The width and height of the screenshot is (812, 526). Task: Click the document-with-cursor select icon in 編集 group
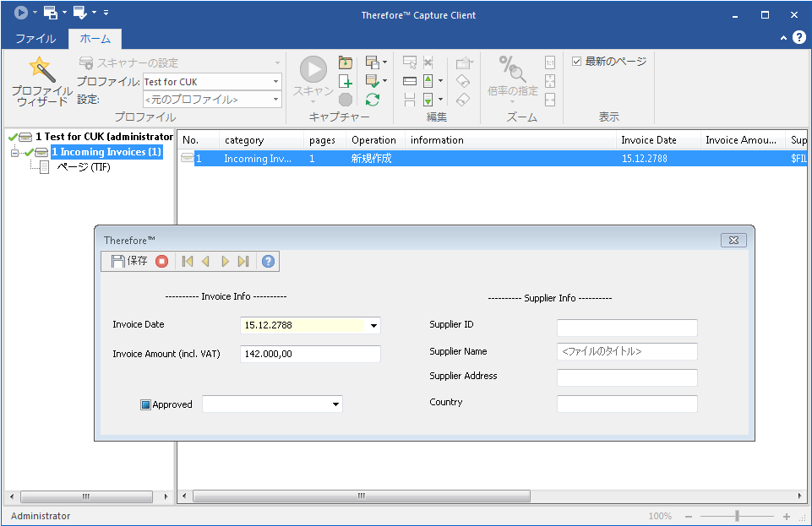click(x=410, y=62)
